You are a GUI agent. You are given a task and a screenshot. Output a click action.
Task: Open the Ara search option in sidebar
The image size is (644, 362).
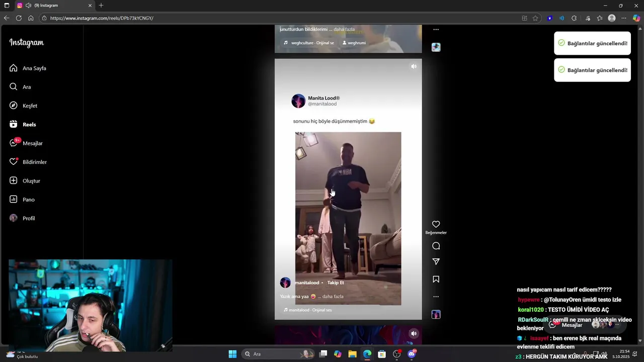[x=20, y=87]
